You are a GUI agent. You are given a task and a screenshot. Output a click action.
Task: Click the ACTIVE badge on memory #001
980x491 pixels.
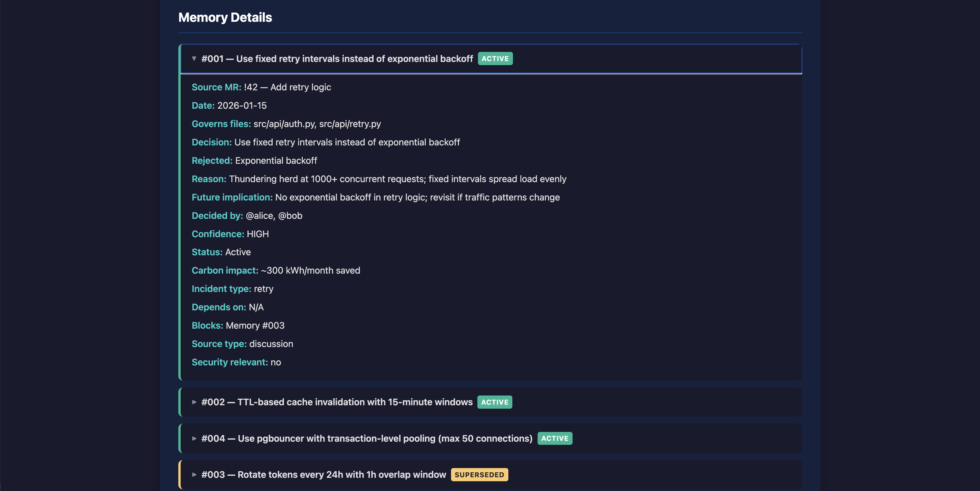tap(495, 59)
